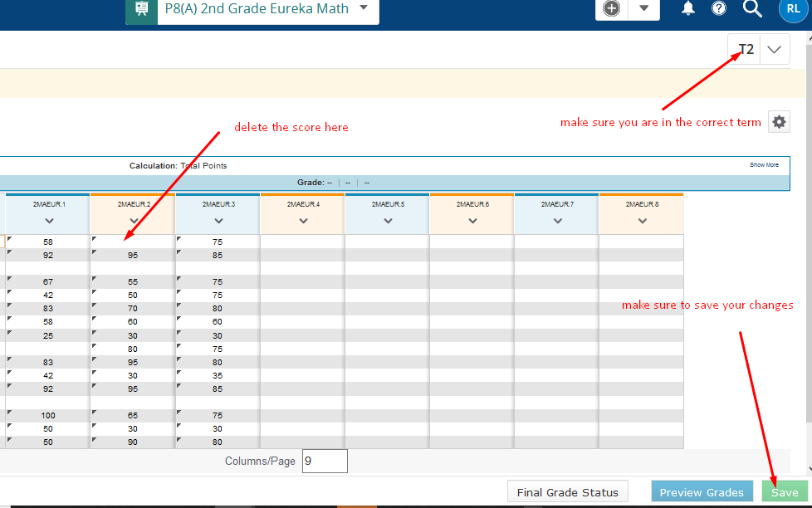Click the 2MAEUR.5 column header label
The height and width of the screenshot is (508, 812).
(x=388, y=204)
